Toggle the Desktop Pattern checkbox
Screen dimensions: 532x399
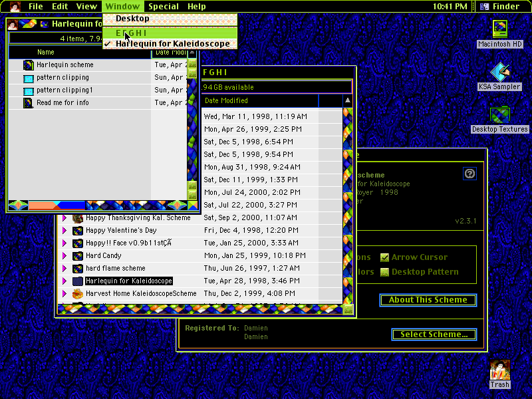click(384, 272)
